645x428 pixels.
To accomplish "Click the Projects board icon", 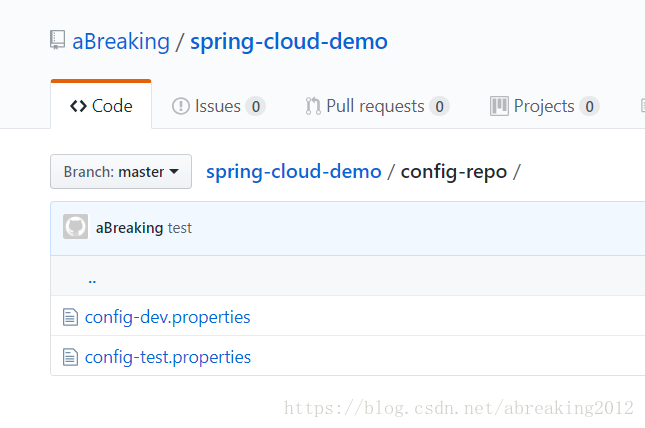I will (x=499, y=106).
